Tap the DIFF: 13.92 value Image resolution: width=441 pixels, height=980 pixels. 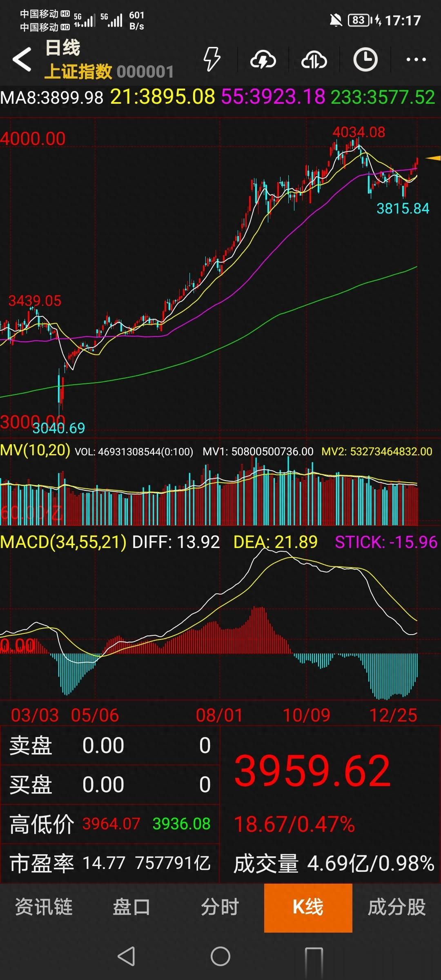tap(176, 542)
